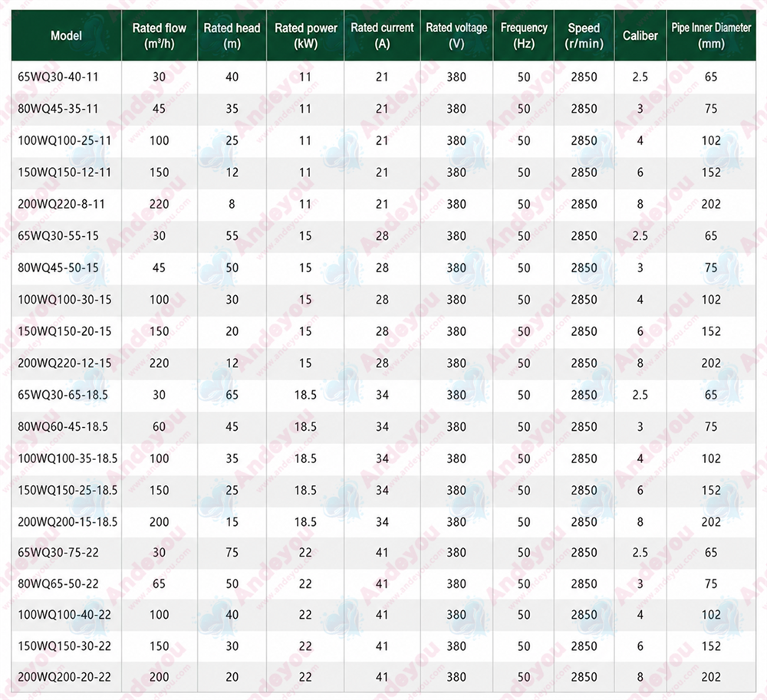
Task: Click speed 2850 in 200WQ200-20-22 row
Action: click(x=584, y=677)
